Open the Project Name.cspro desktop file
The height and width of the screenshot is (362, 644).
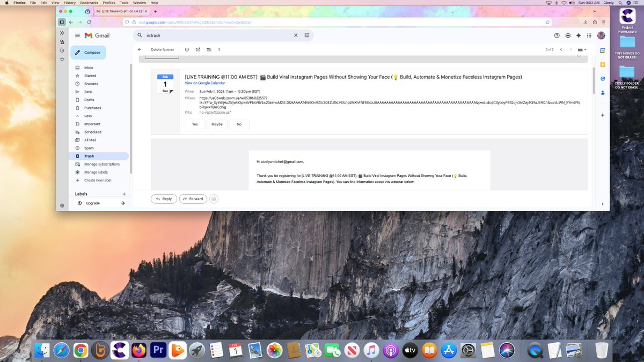click(x=627, y=20)
